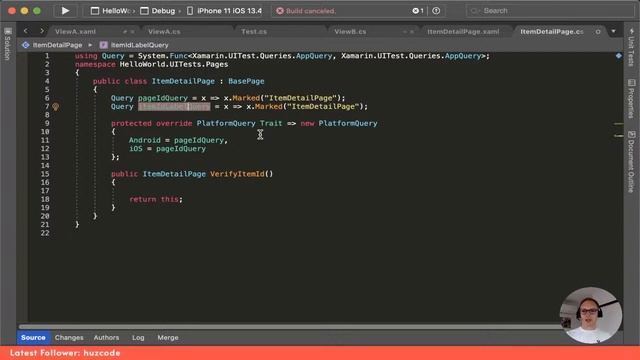
Task: Click the lightbulb quick fix icon on line 7
Action: tap(56, 107)
